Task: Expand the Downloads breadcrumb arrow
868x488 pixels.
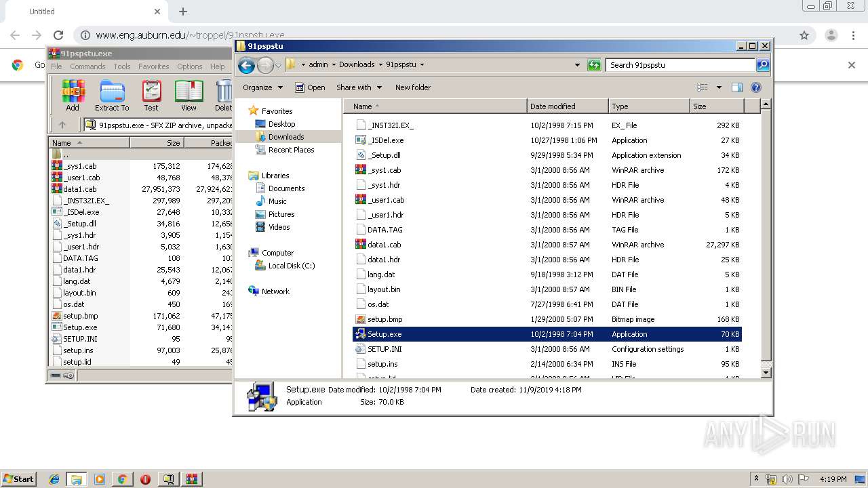Action: pos(380,65)
